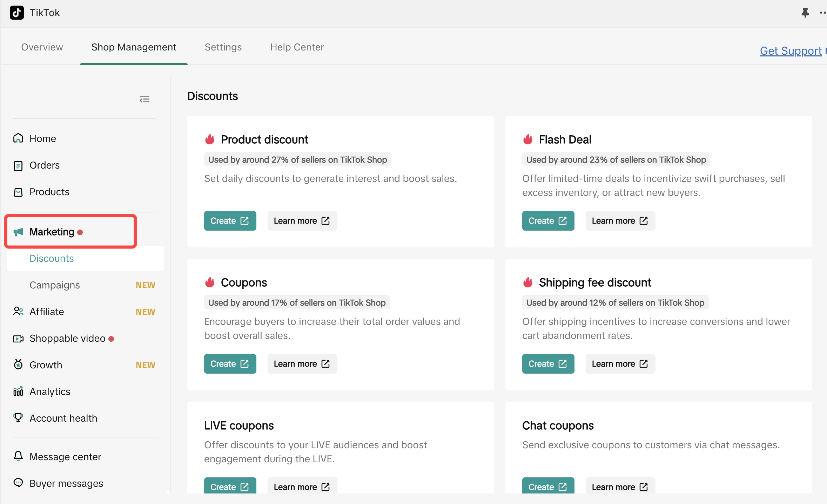Screen dimensions: 827x504
Task: Click the Message center bell icon
Action: pos(18,456)
